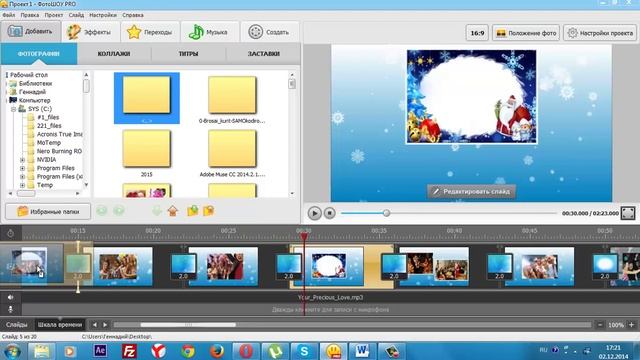Click the Положение фото button
The image size is (640, 360).
(x=526, y=33)
